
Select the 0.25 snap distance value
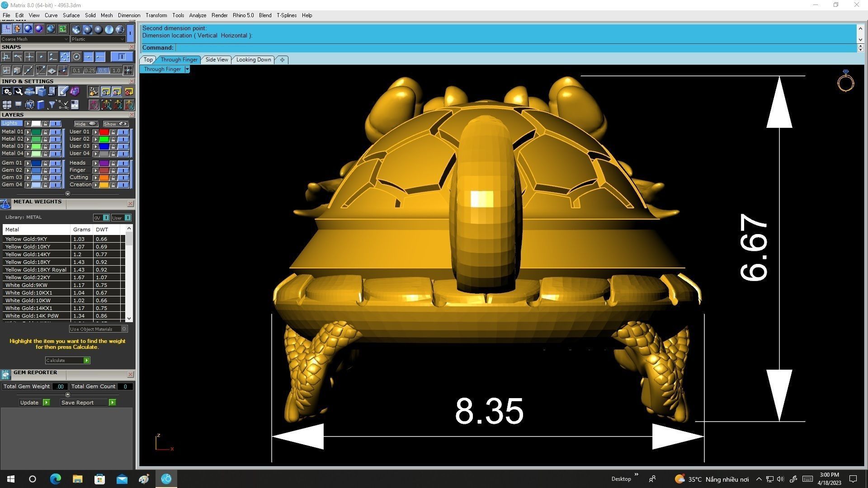coord(90,70)
